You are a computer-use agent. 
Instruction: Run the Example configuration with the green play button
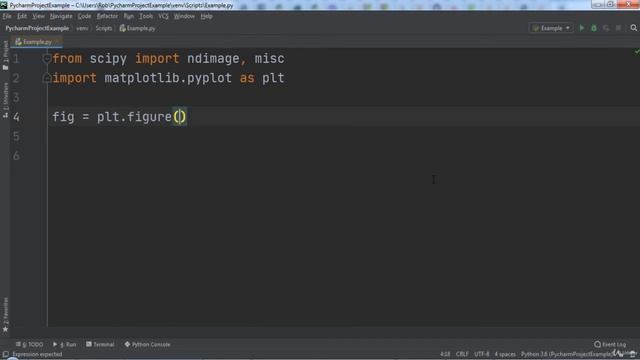(x=582, y=28)
